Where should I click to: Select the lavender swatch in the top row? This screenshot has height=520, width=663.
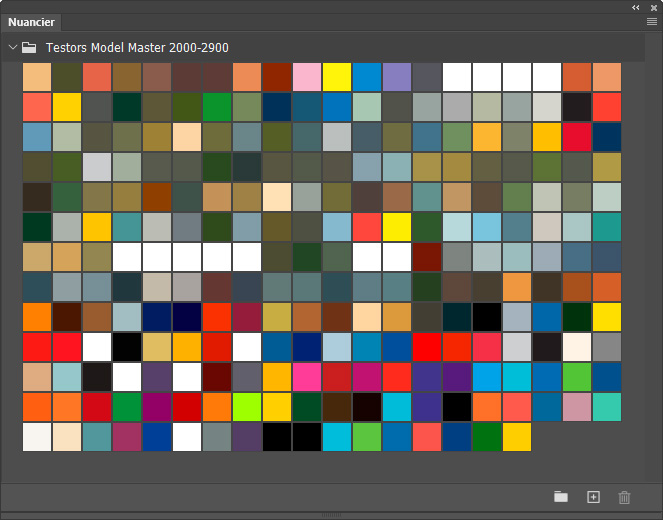pyautogui.click(x=397, y=77)
